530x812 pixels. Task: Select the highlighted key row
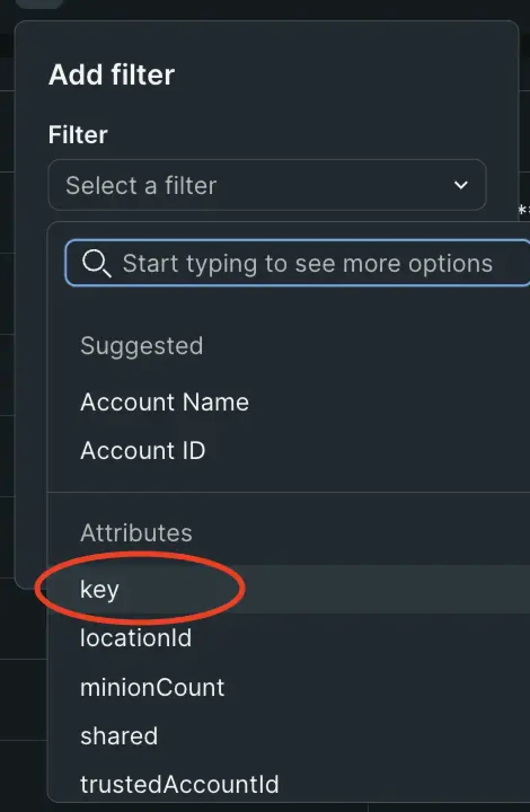[100, 590]
